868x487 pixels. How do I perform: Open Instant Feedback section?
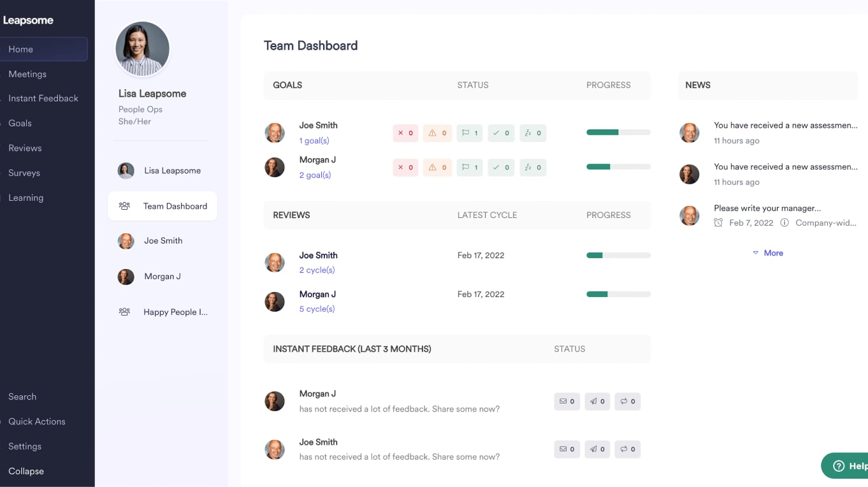tap(43, 98)
